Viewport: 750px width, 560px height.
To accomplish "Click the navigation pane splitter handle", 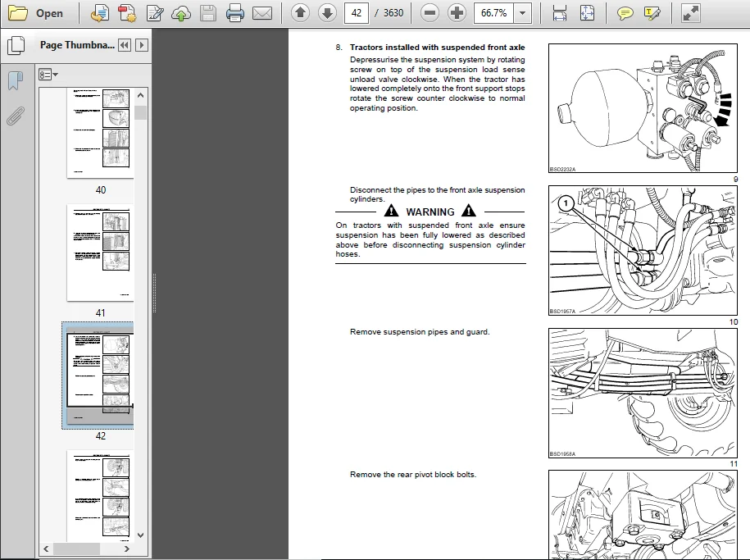I will pos(154,293).
